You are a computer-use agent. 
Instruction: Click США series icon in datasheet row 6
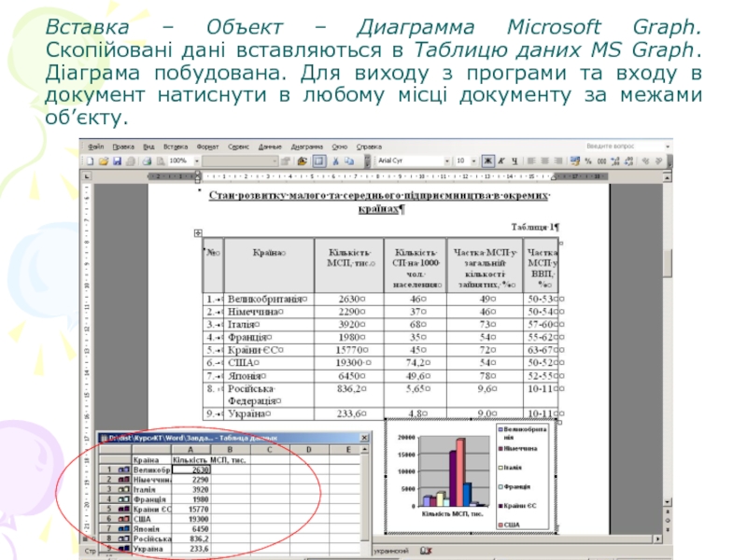point(124,519)
